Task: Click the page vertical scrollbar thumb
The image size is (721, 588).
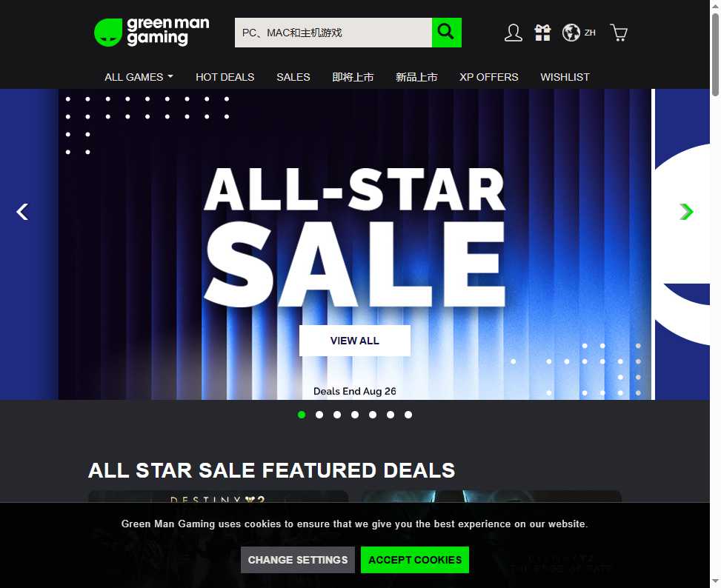Action: [716, 54]
